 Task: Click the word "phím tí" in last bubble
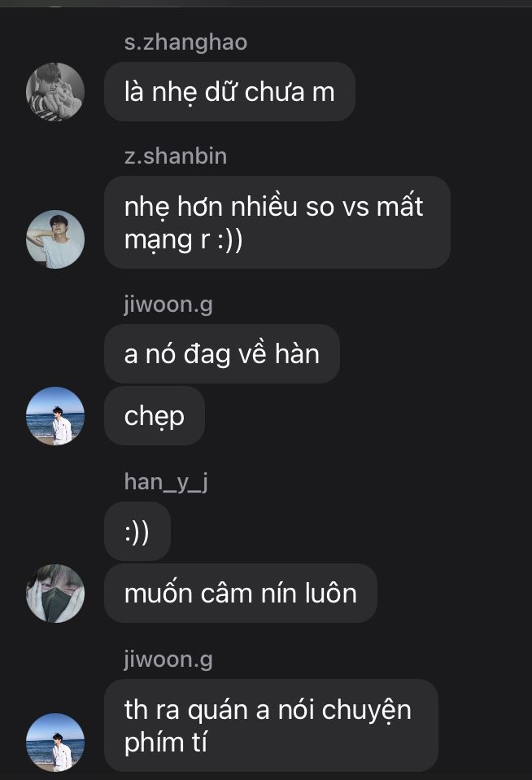point(166,743)
